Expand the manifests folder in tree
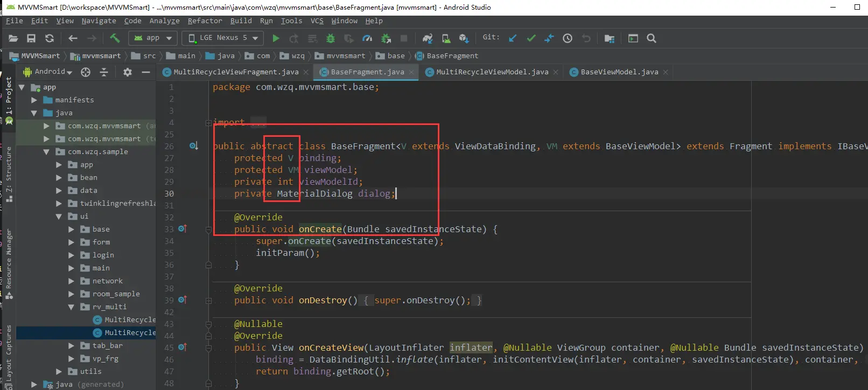Image resolution: width=868 pixels, height=390 pixels. coord(34,100)
